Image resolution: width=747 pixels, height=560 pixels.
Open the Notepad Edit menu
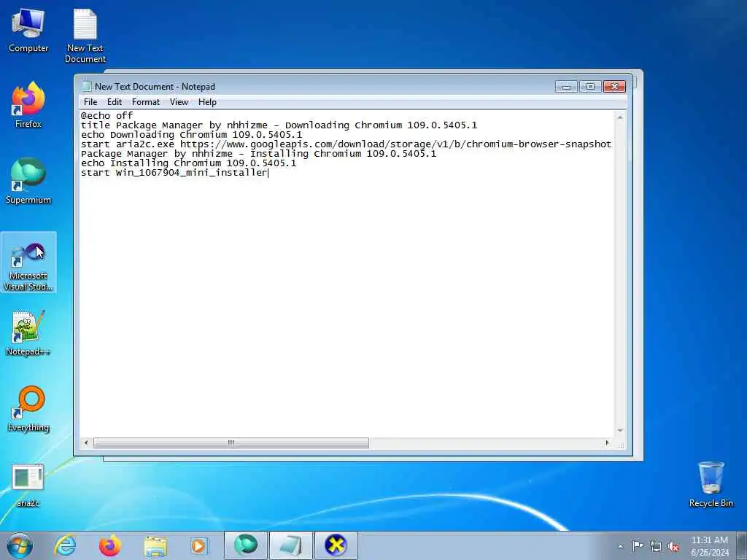point(115,102)
